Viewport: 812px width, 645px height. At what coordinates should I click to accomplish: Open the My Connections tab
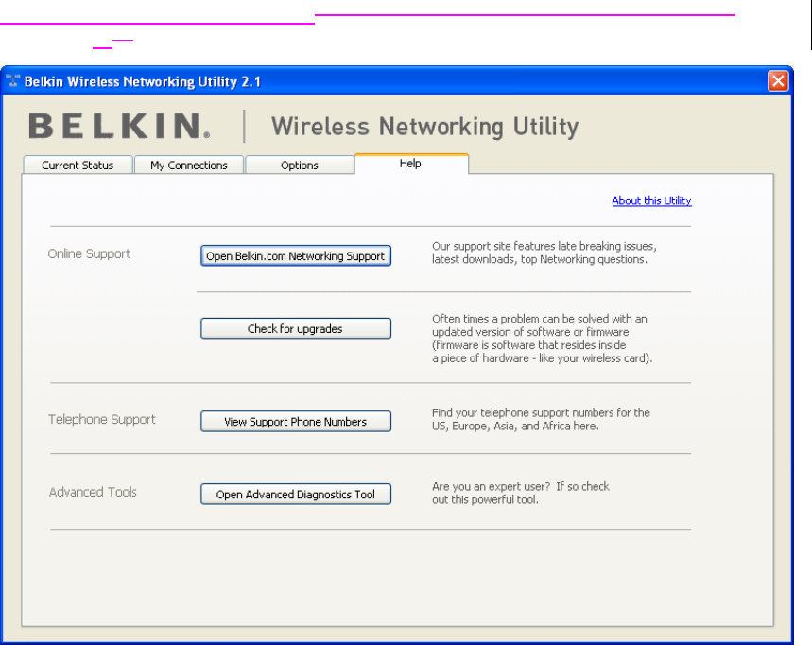188,165
